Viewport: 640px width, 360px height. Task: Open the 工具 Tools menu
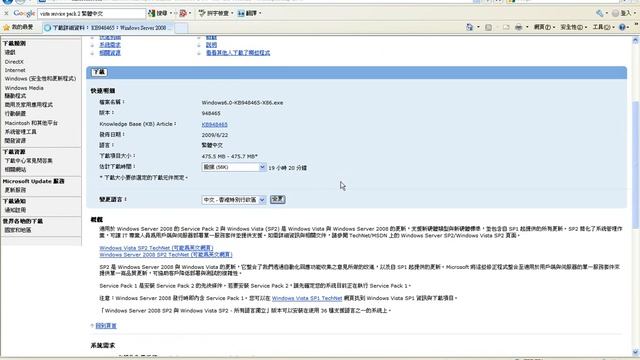tap(603, 27)
